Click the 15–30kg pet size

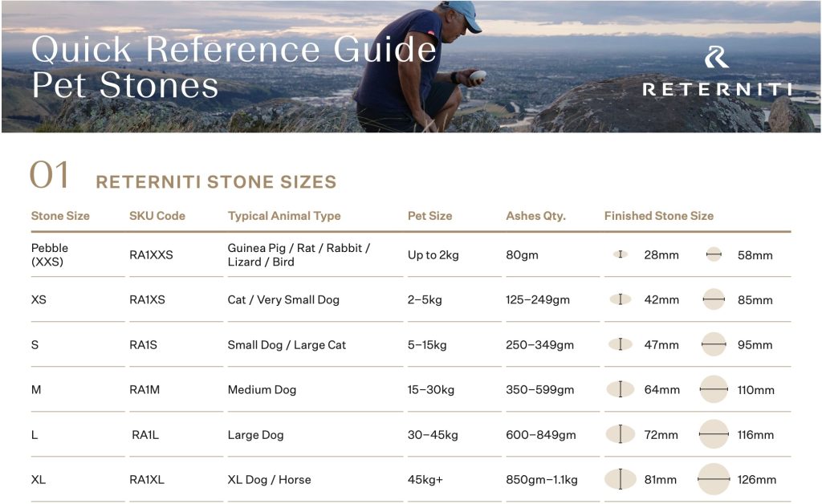click(x=431, y=390)
